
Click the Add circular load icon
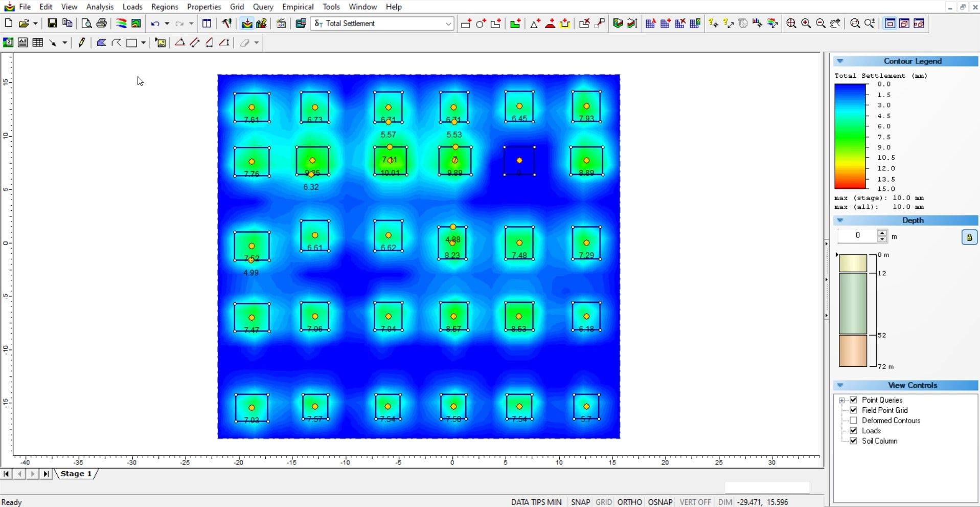click(481, 24)
